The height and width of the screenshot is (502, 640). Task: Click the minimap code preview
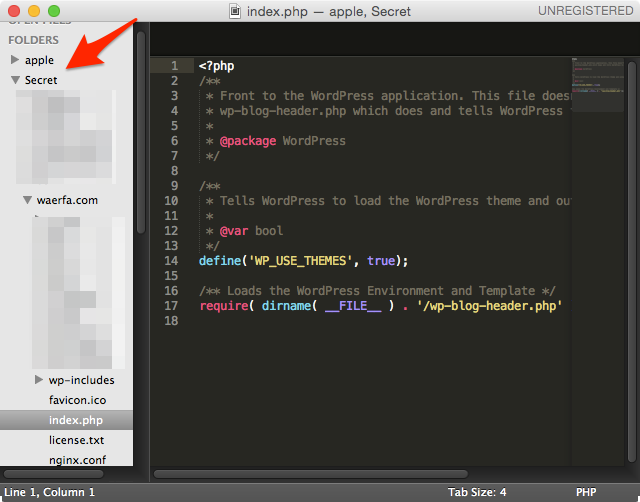point(598,84)
